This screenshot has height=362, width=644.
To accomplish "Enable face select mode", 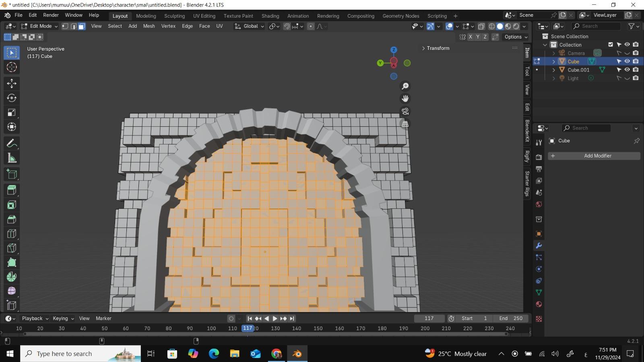I will (82, 26).
